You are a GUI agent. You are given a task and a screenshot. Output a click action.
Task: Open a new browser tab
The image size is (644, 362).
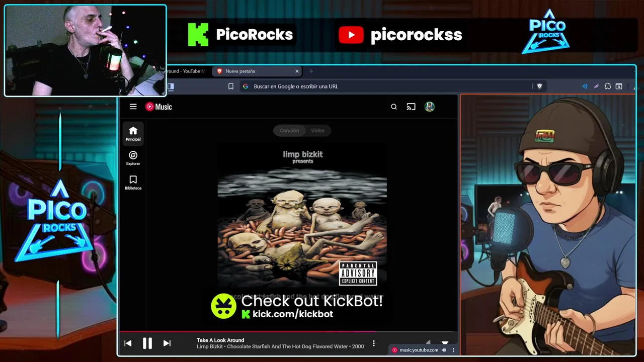(x=311, y=71)
